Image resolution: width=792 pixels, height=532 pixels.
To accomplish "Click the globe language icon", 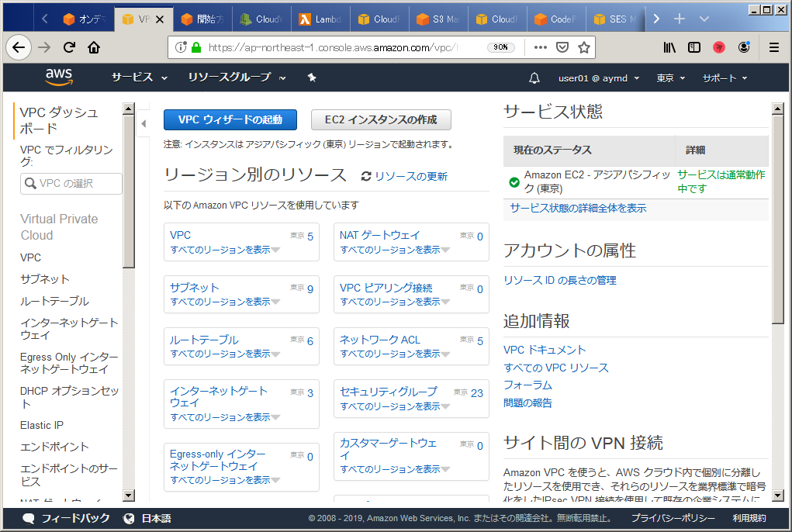I will [x=129, y=518].
